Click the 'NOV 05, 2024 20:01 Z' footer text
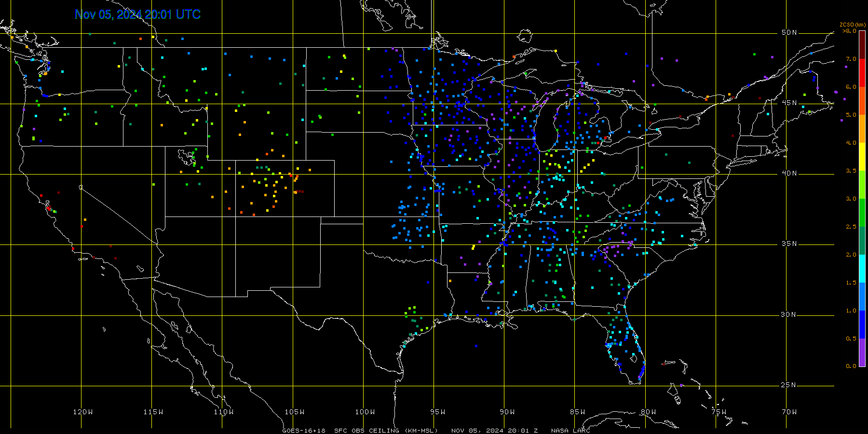868x434 pixels. (x=495, y=431)
